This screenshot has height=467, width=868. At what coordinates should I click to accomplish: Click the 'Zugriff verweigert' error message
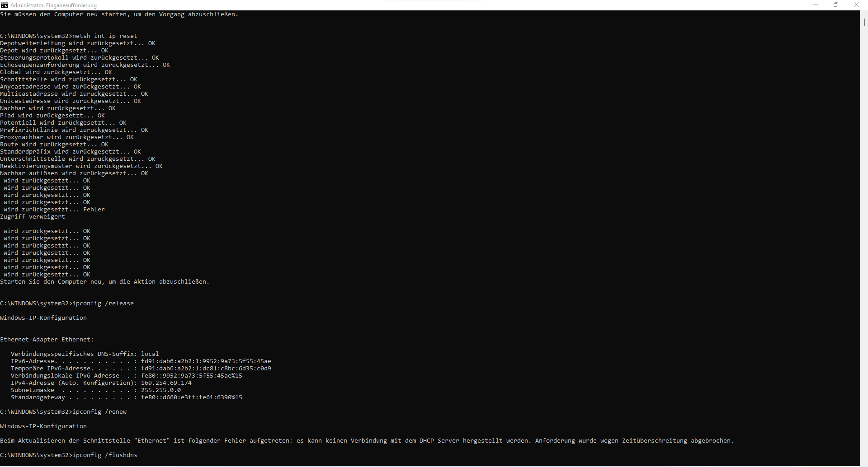[x=32, y=216]
